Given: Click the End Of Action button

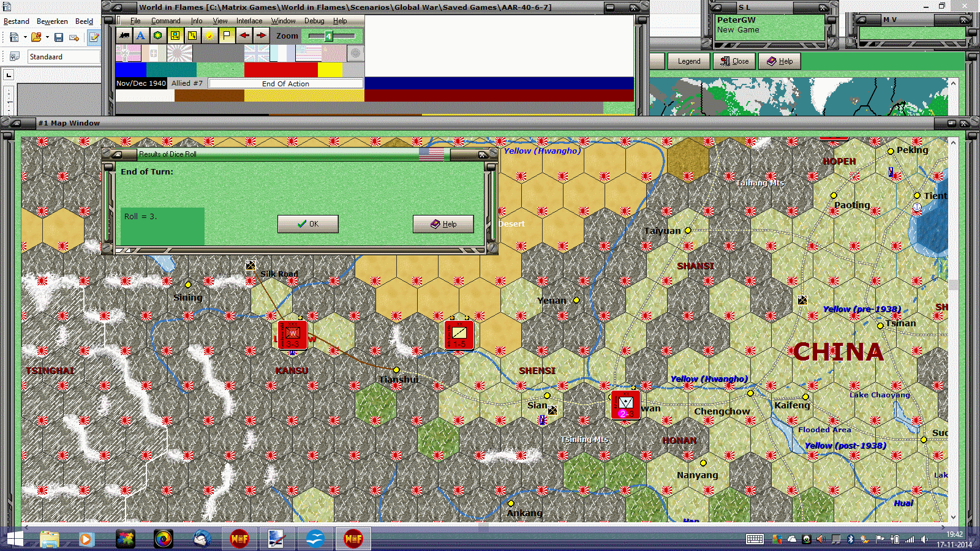Looking at the screenshot, I should [285, 83].
